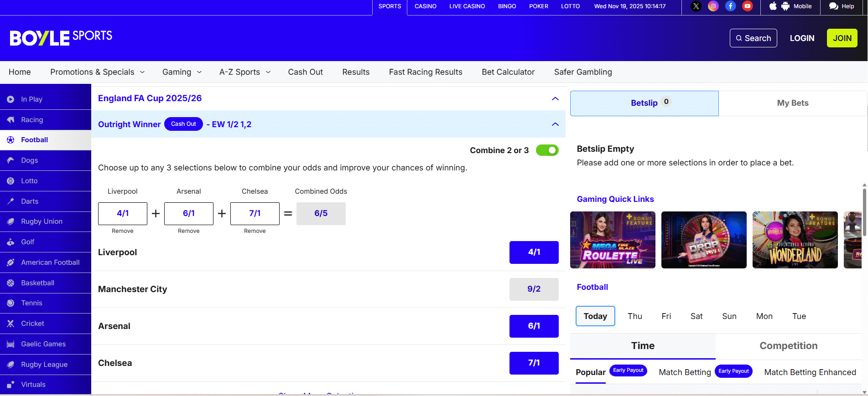Click the Darts icon in sidebar
Image resolution: width=868 pixels, height=396 pixels.
click(10, 201)
